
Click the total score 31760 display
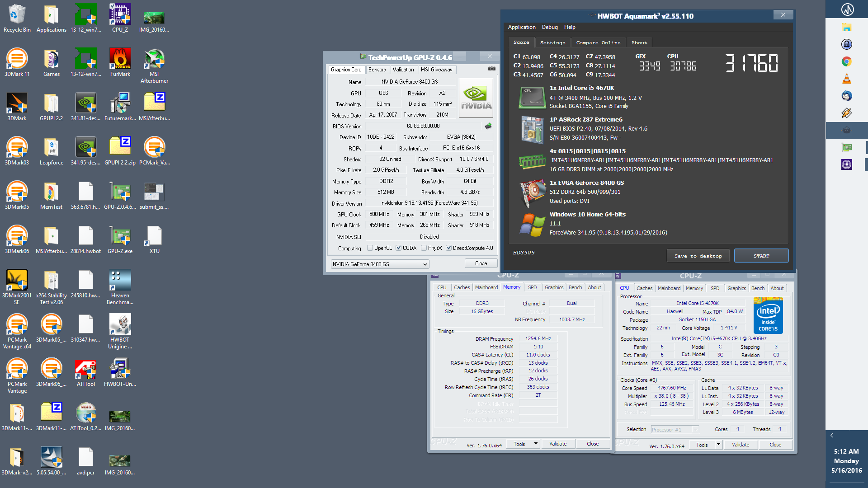click(751, 63)
